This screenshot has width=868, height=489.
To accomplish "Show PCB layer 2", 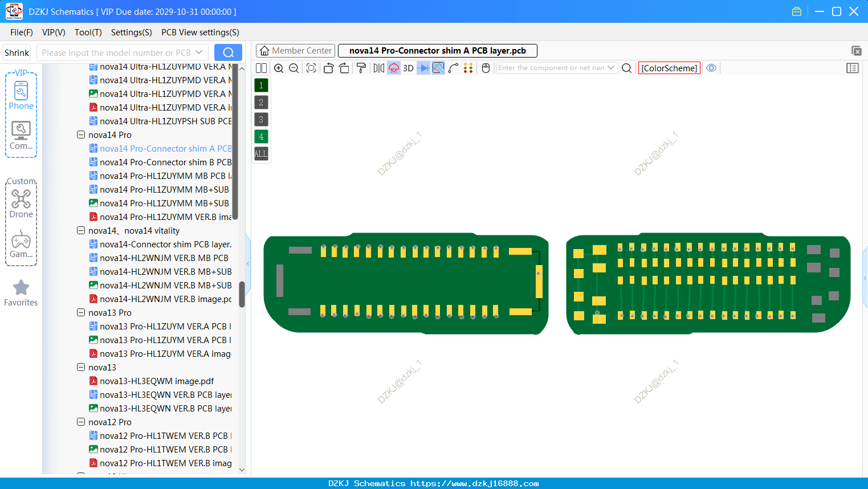I will 261,103.
